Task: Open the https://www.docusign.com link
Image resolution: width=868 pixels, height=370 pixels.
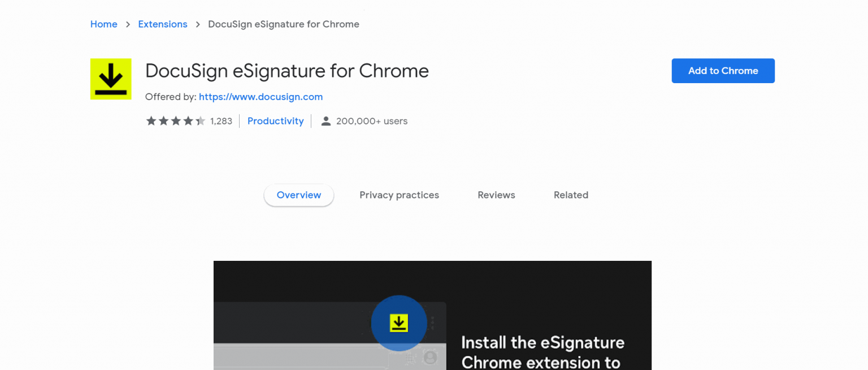Action: pos(261,97)
